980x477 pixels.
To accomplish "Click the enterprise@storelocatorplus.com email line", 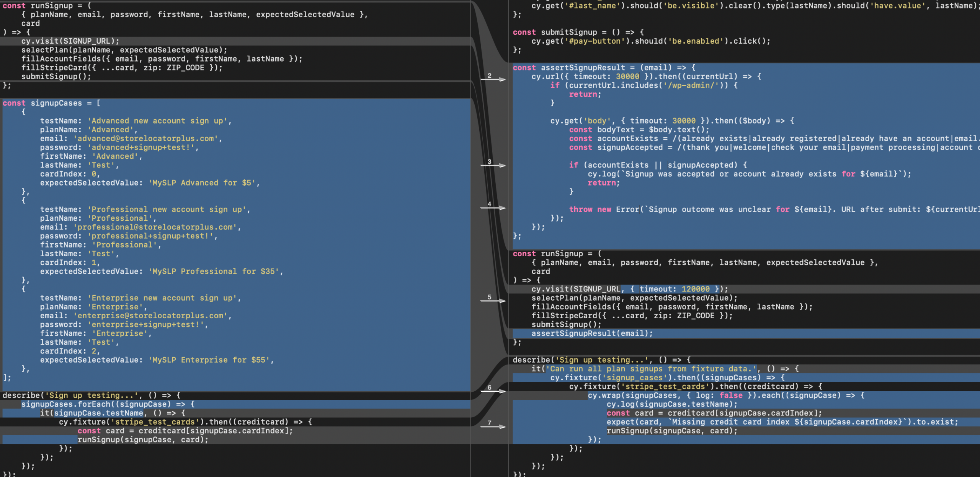I will (136, 316).
